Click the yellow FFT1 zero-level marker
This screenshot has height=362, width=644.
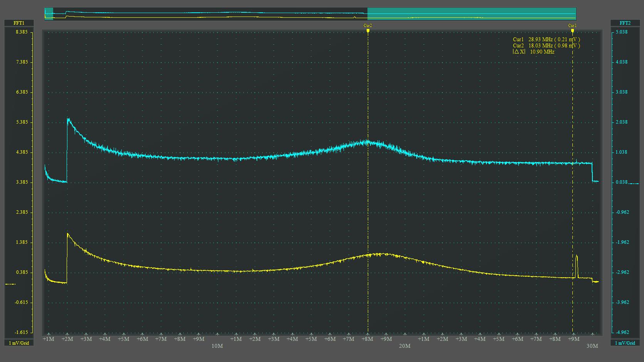point(10,284)
